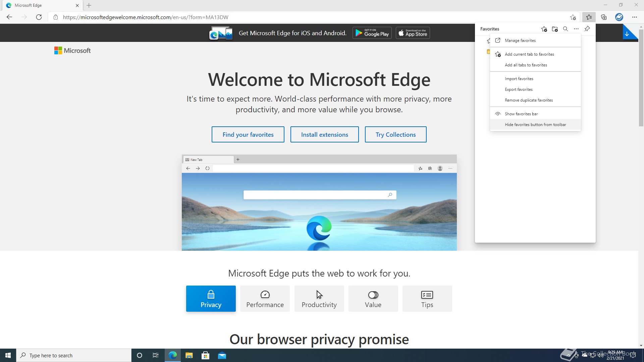Open Cortana circle on taskbar
Viewport: 644px width, 362px height.
(x=140, y=355)
